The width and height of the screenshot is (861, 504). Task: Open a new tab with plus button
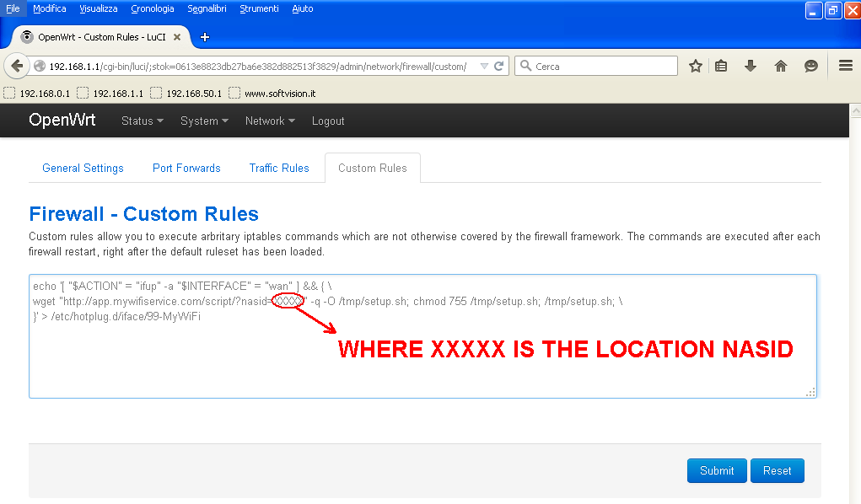pyautogui.click(x=205, y=37)
